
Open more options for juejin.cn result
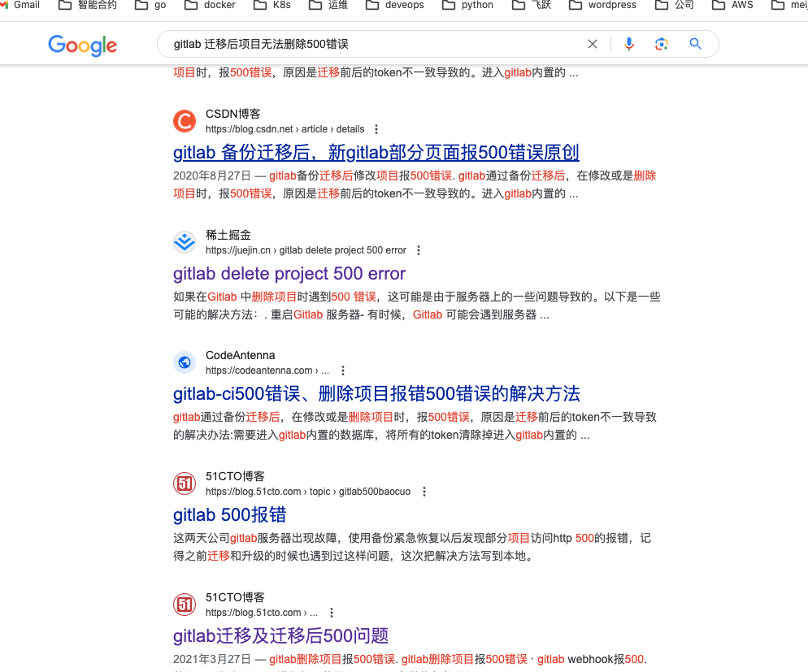coord(419,250)
